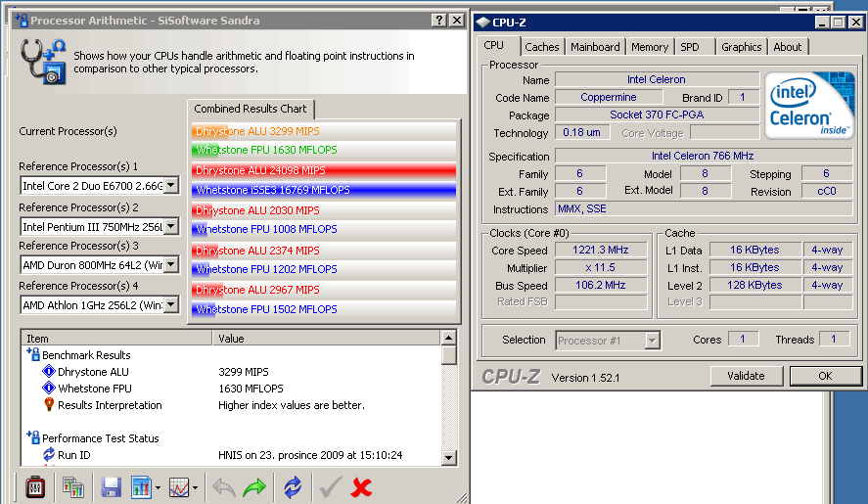The image size is (868, 504).
Task: Save results with the floppy disk icon
Action: (111, 486)
